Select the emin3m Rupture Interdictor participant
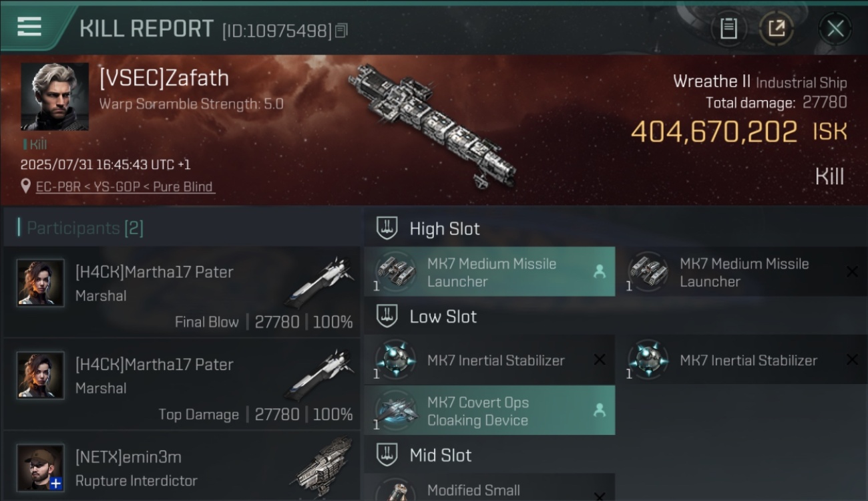Image resolution: width=868 pixels, height=501 pixels. click(181, 466)
